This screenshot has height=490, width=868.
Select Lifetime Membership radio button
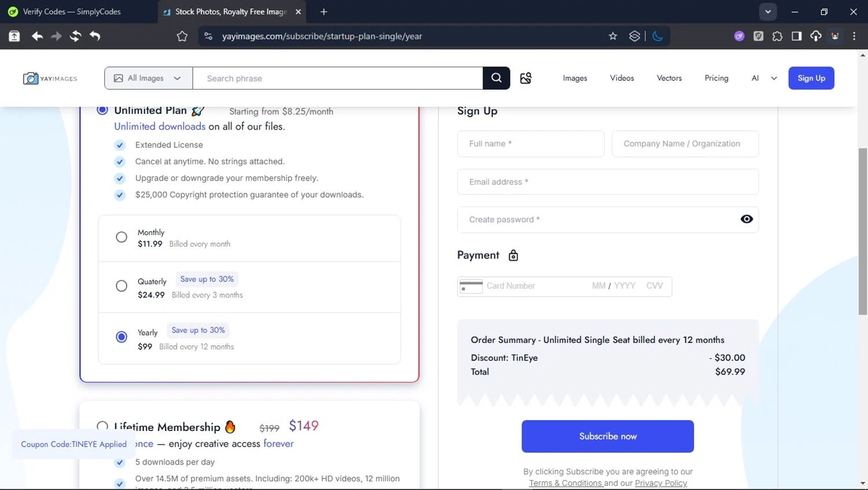click(x=102, y=426)
